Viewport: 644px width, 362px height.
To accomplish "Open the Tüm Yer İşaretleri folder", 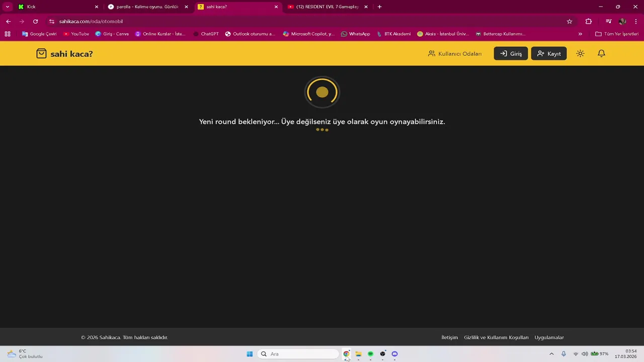I will point(617,34).
